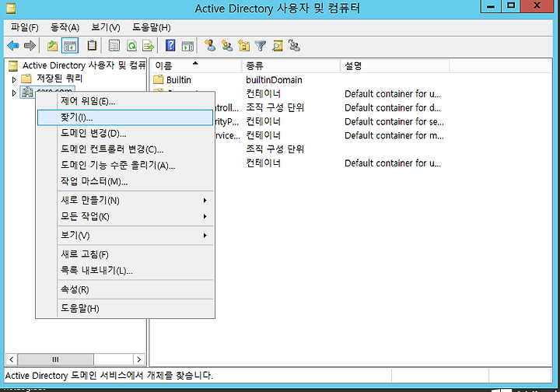Click the domain node icon in tree
The image size is (560, 392).
(26, 92)
